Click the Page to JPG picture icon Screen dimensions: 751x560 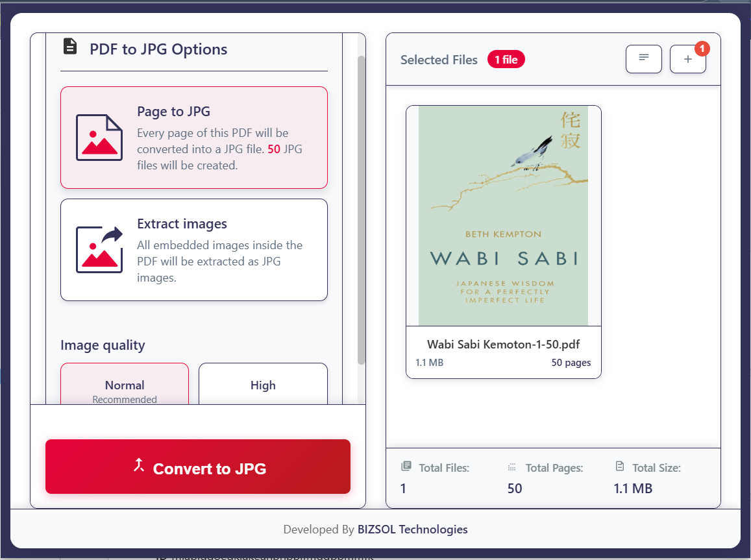[99, 137]
